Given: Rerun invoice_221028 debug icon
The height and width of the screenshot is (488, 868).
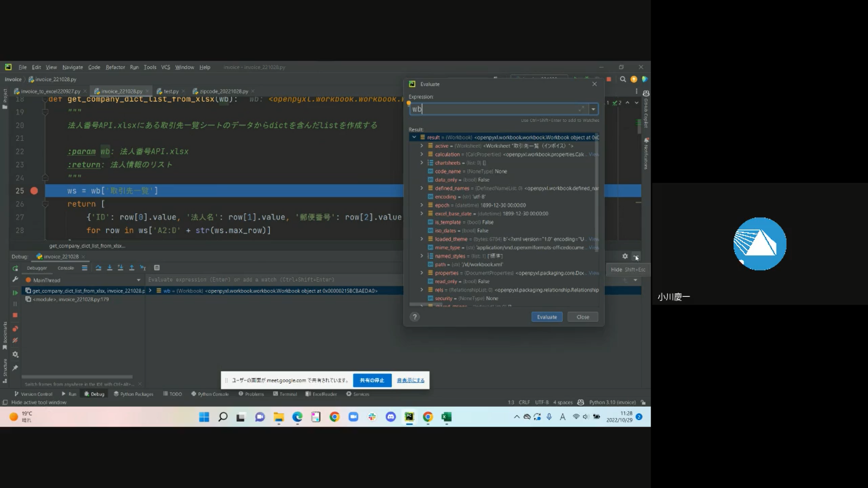Looking at the screenshot, I should (x=15, y=268).
